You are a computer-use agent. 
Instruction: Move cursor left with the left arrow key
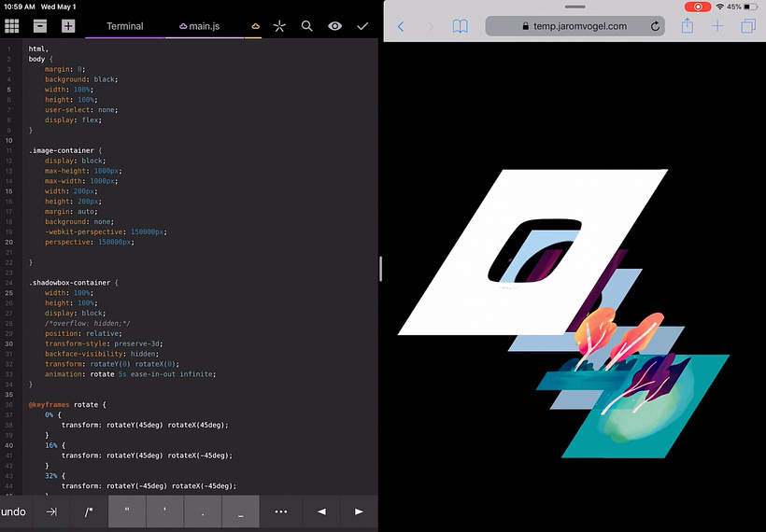[x=321, y=511]
